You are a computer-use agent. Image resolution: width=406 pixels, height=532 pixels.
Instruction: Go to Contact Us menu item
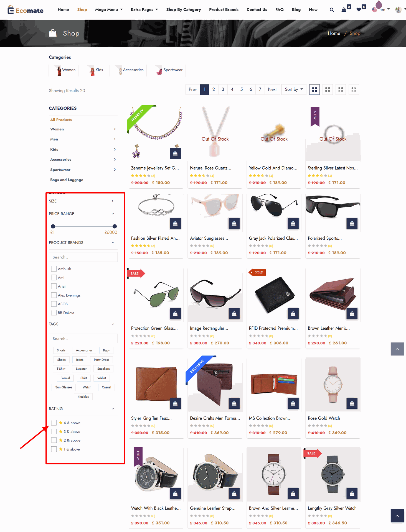pos(257,10)
